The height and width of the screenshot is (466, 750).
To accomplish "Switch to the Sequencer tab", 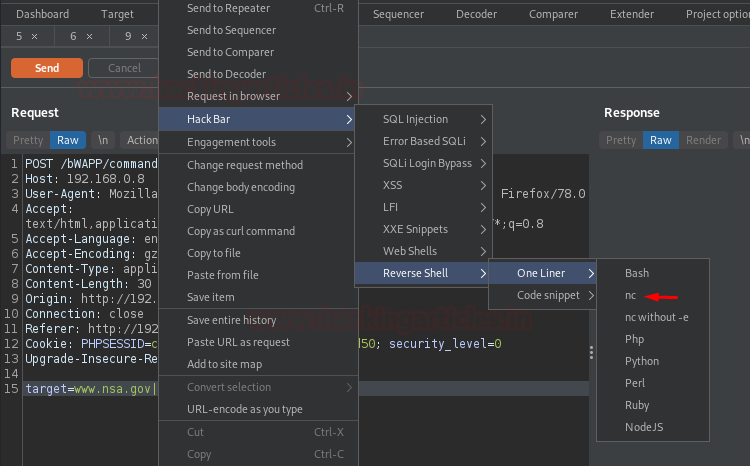I will click(398, 14).
